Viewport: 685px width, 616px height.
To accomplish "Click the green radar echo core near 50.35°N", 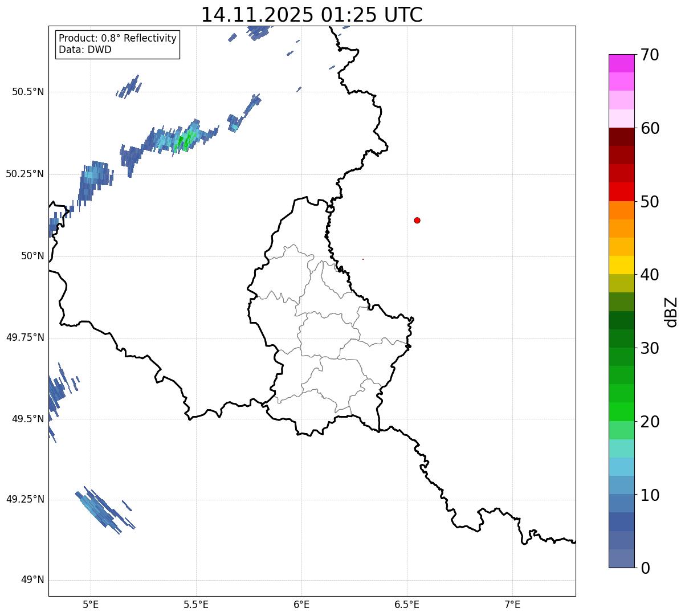I will tap(186, 140).
